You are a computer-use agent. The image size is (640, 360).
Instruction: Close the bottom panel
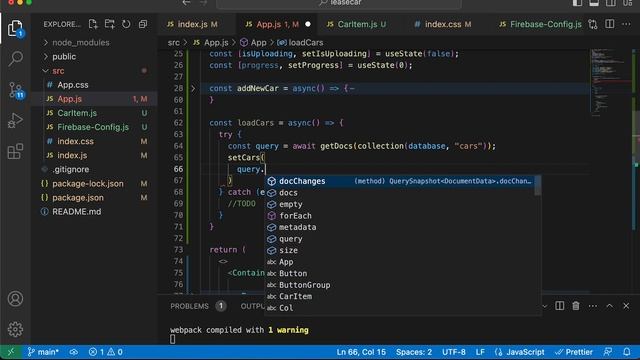(626, 306)
